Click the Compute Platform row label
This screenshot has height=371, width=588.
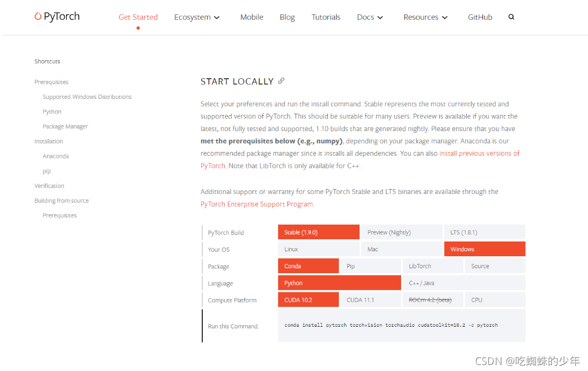click(232, 300)
